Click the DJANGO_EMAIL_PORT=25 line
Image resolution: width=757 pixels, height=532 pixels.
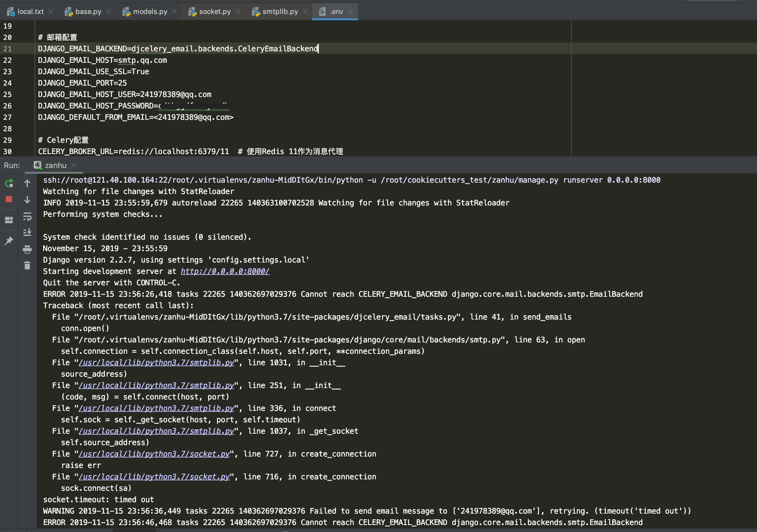[82, 83]
